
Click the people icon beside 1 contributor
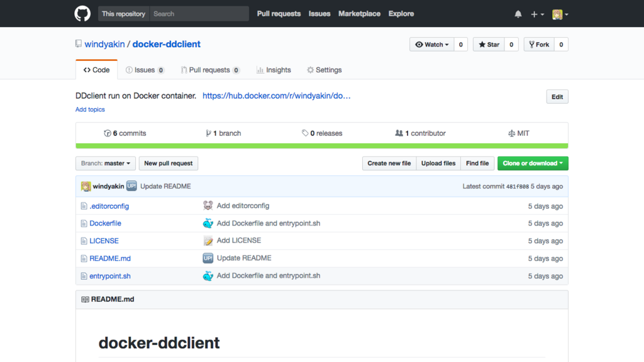(399, 133)
